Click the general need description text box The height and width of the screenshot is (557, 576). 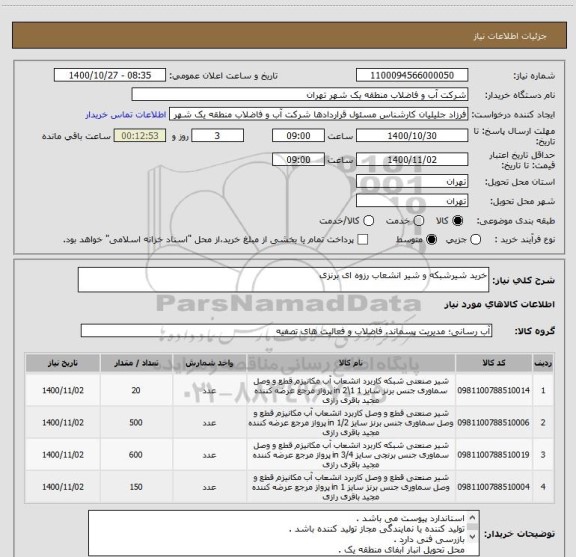(x=283, y=280)
